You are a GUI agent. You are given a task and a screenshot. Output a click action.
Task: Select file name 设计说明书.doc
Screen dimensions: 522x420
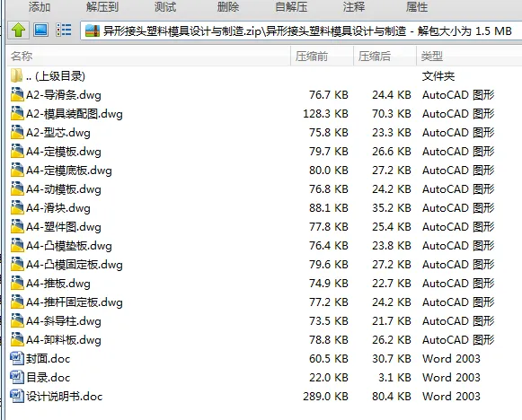coord(65,397)
